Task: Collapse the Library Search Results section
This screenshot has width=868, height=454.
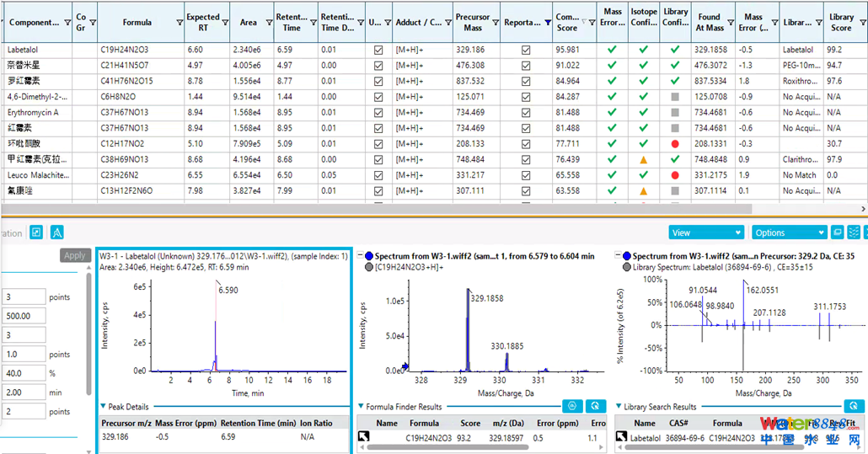Action: 619,406
